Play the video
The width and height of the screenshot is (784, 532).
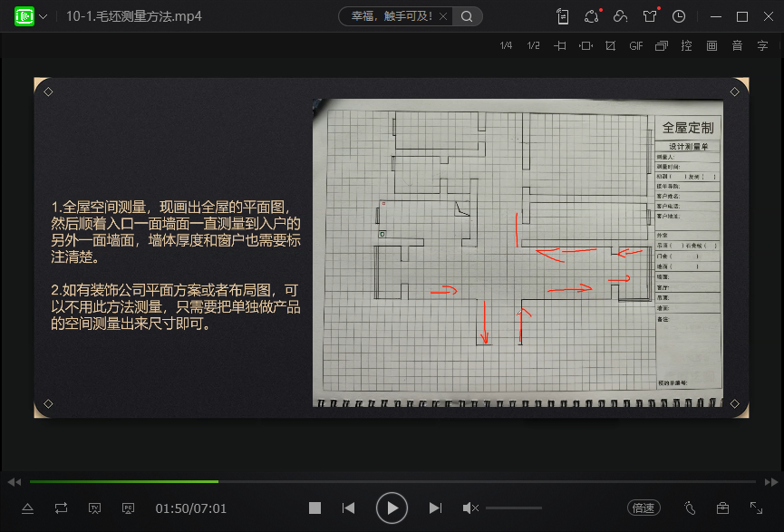(x=392, y=508)
